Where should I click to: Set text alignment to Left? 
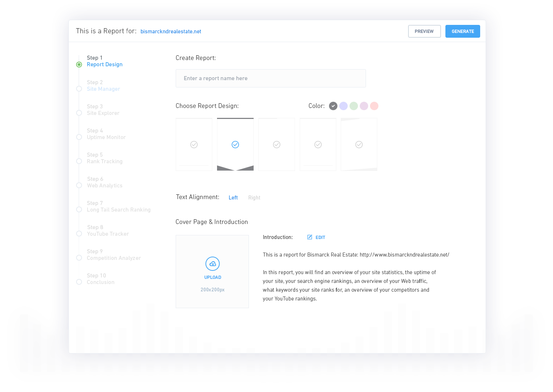point(233,198)
